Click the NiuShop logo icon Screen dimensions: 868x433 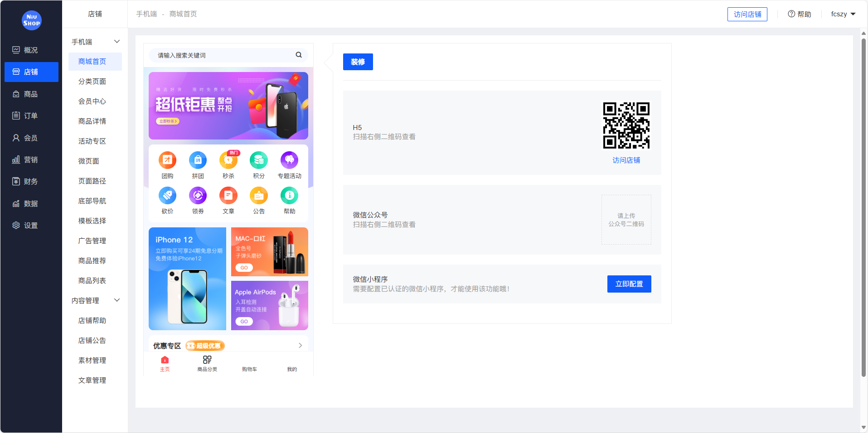(32, 20)
